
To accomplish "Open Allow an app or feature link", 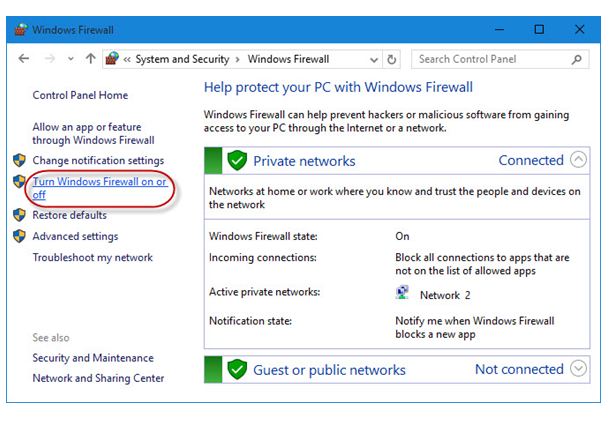I will [93, 133].
